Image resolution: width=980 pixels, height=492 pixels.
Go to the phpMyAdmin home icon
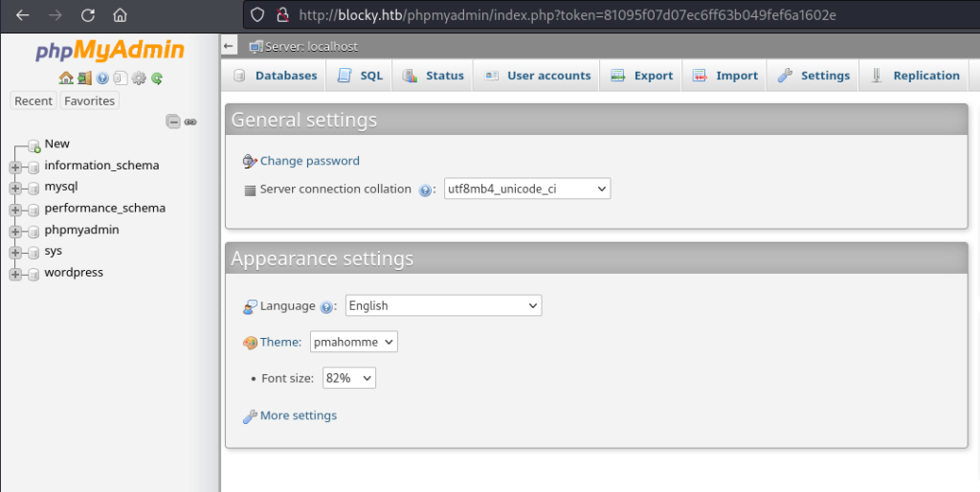click(x=66, y=78)
